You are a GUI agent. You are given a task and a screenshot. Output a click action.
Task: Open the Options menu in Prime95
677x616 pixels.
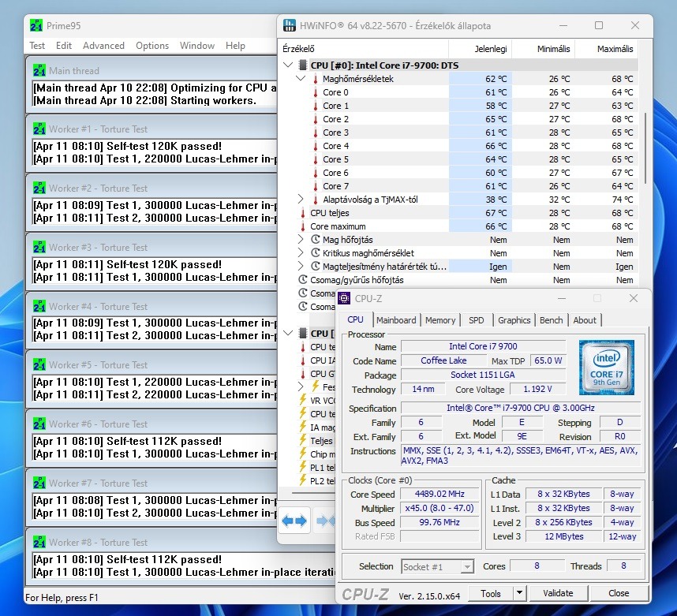click(x=152, y=45)
